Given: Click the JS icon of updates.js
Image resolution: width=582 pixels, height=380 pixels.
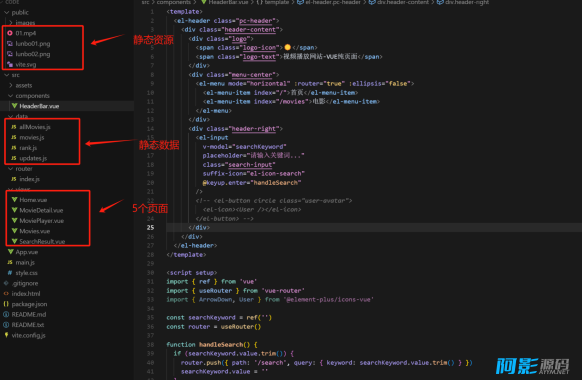Looking at the screenshot, I should click(14, 158).
